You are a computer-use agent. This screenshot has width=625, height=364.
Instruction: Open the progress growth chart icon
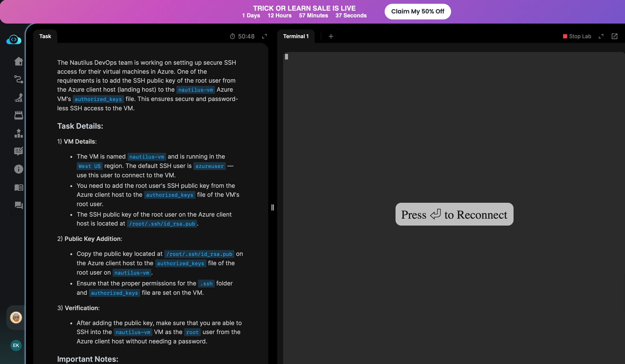(19, 97)
